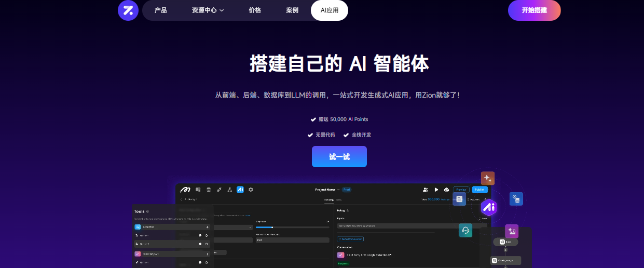The width and height of the screenshot is (644, 268).
Task: Open the model dropdown left of Temperature
Action: tap(234, 227)
